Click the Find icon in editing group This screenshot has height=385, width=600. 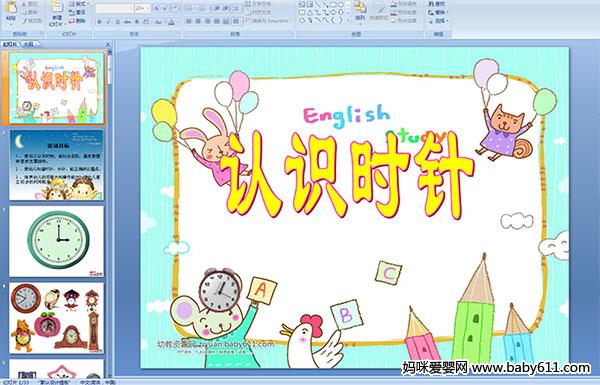pyautogui.click(x=437, y=4)
